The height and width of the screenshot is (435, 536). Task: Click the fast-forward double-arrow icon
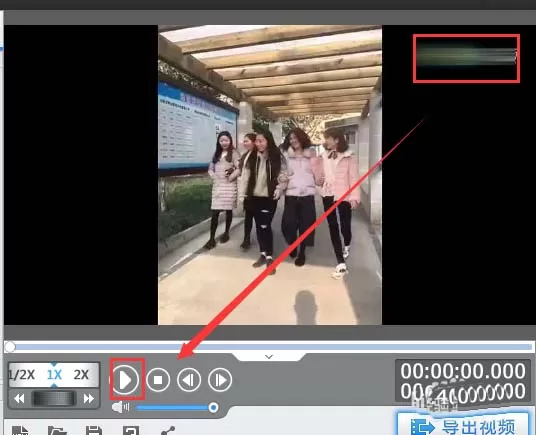89,398
